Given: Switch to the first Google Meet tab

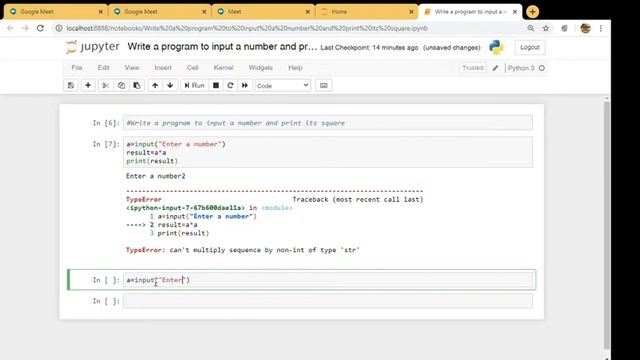Looking at the screenshot, I should click(56, 12).
